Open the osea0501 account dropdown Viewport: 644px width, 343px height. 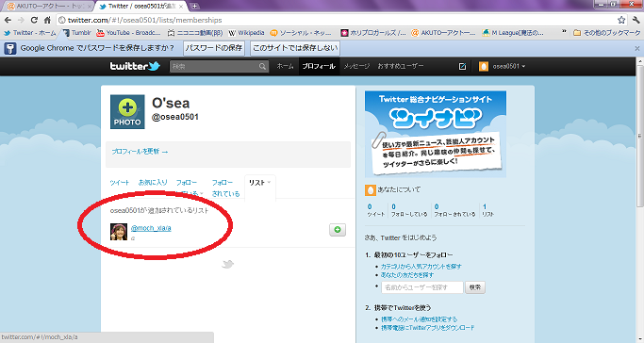coord(502,67)
